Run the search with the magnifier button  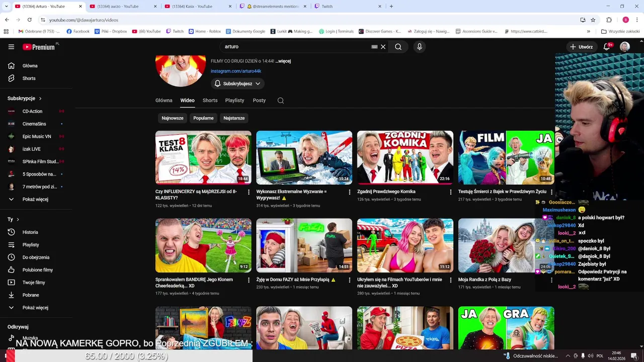pos(398,47)
